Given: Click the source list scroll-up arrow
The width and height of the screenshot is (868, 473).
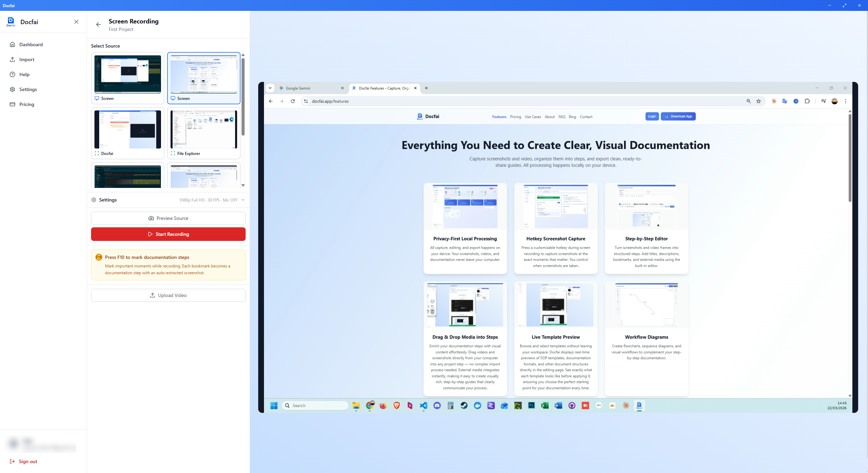Looking at the screenshot, I should coord(243,55).
